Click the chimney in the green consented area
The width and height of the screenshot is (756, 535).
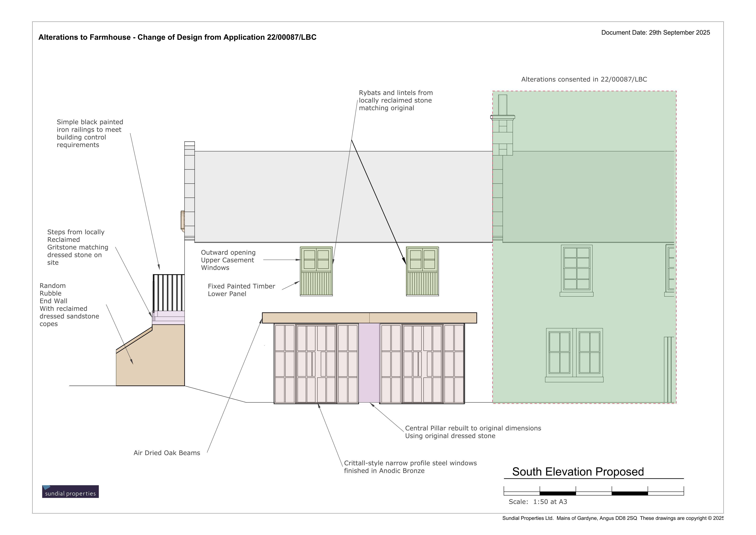click(502, 125)
